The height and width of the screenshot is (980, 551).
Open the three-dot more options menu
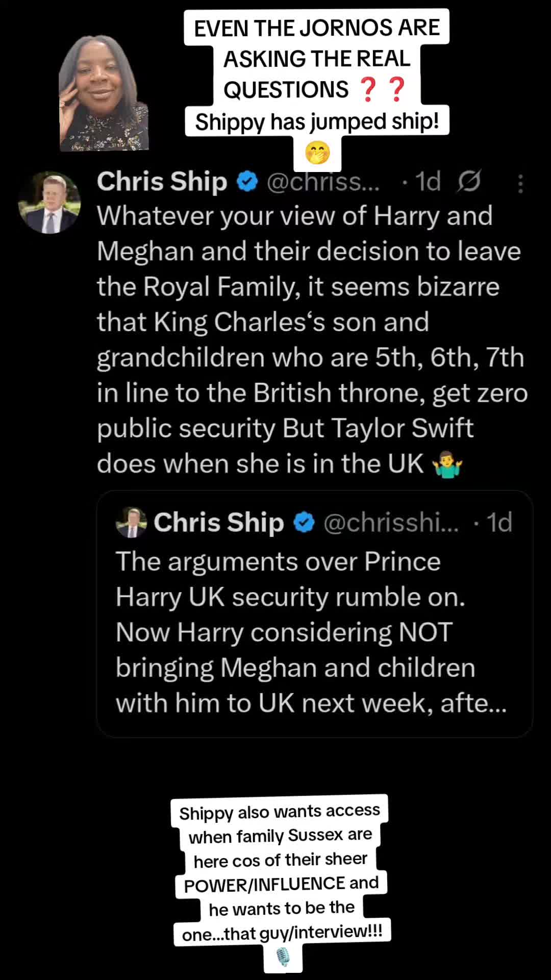point(520,184)
